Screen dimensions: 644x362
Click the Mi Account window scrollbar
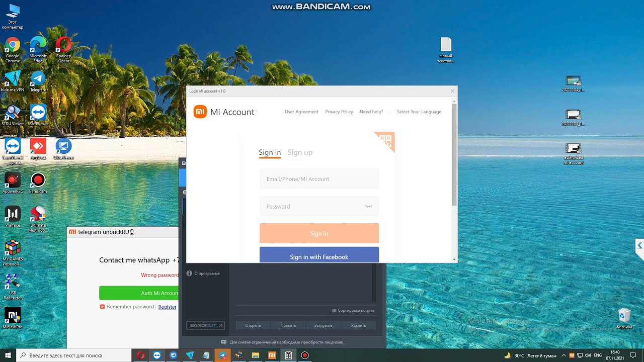pos(454,155)
